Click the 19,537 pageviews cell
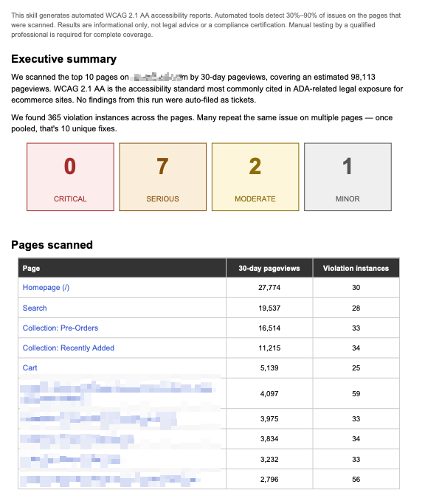Viewport: 425px width, 504px height. [x=269, y=308]
